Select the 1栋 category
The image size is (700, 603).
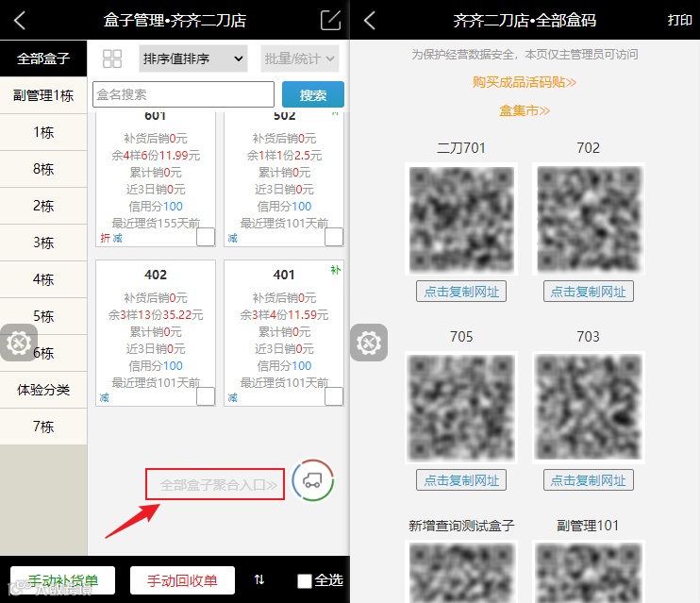click(43, 132)
